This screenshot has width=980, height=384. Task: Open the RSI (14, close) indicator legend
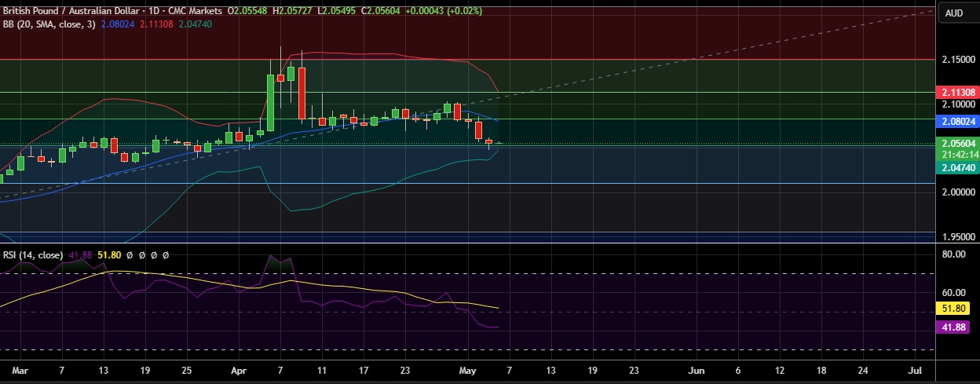(x=33, y=255)
